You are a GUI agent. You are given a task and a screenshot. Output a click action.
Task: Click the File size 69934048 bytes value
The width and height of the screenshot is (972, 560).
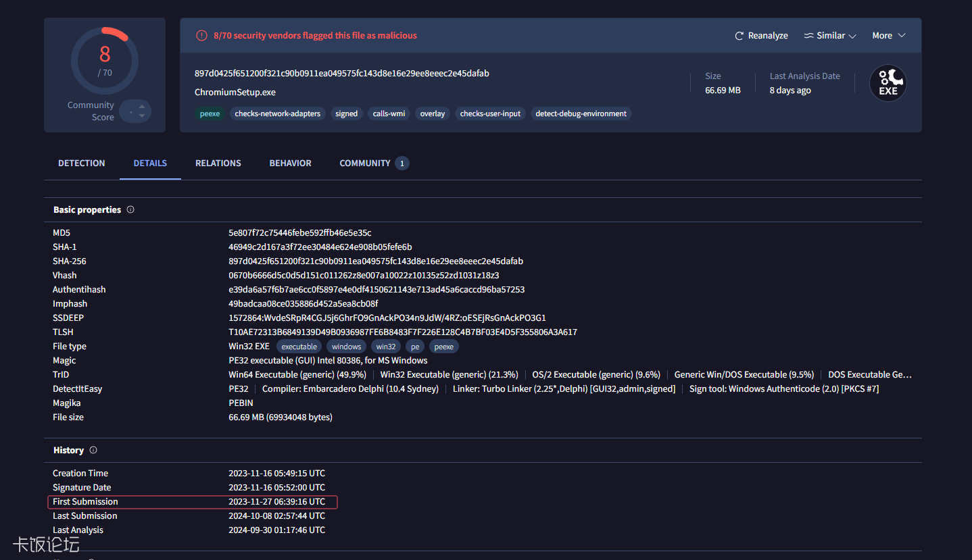click(281, 417)
